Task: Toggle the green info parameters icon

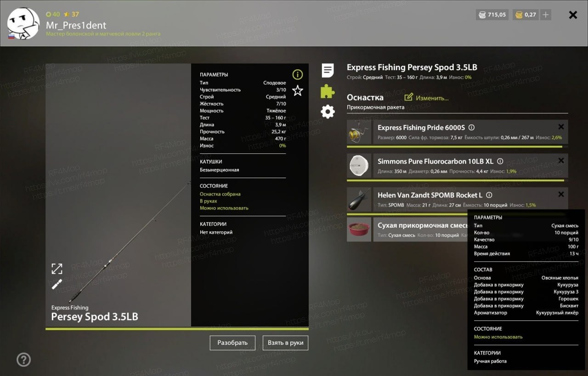Action: tap(298, 74)
